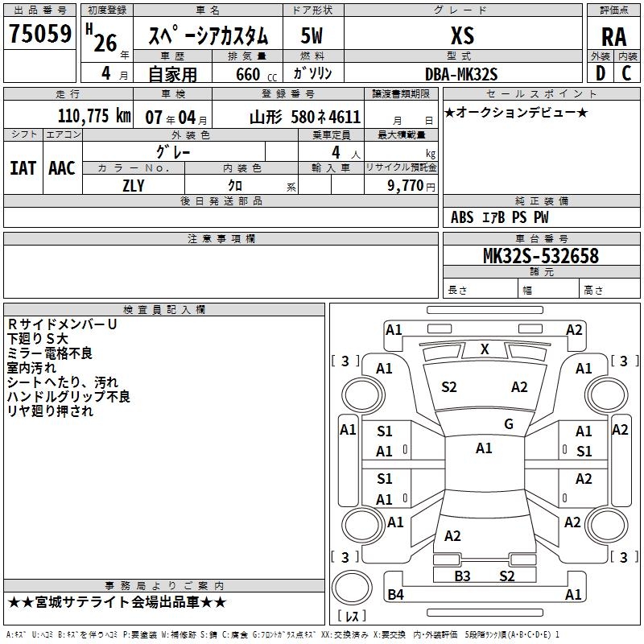Select the 車台番号 header

tap(541, 238)
